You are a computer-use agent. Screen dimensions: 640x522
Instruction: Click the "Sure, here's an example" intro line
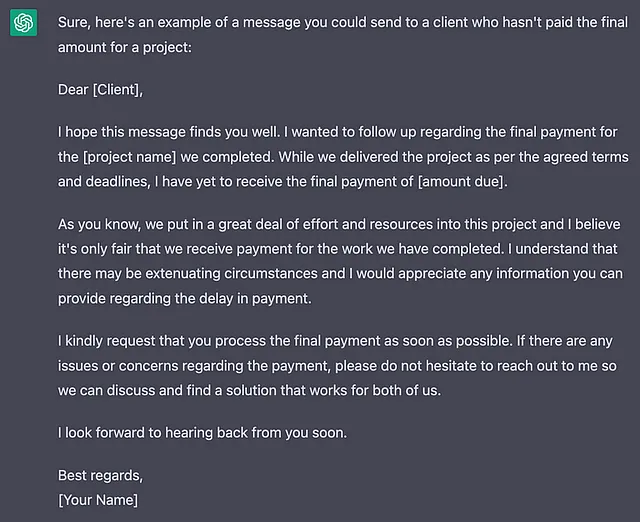point(343,22)
